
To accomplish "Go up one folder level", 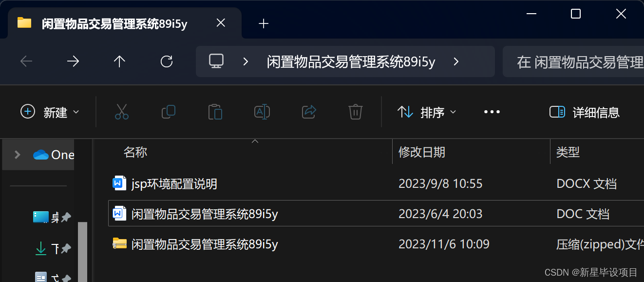I will point(119,61).
